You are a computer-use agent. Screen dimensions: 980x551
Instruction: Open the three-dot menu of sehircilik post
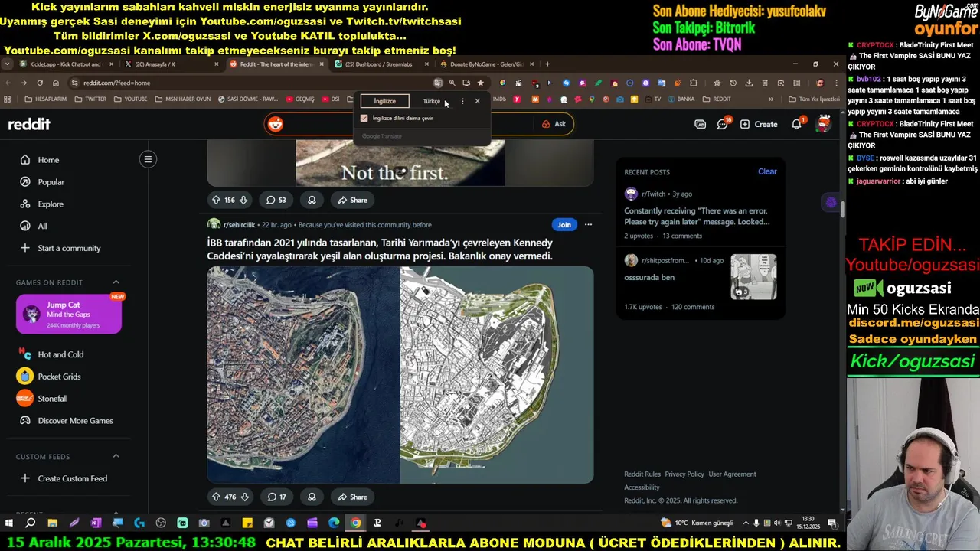pos(588,224)
